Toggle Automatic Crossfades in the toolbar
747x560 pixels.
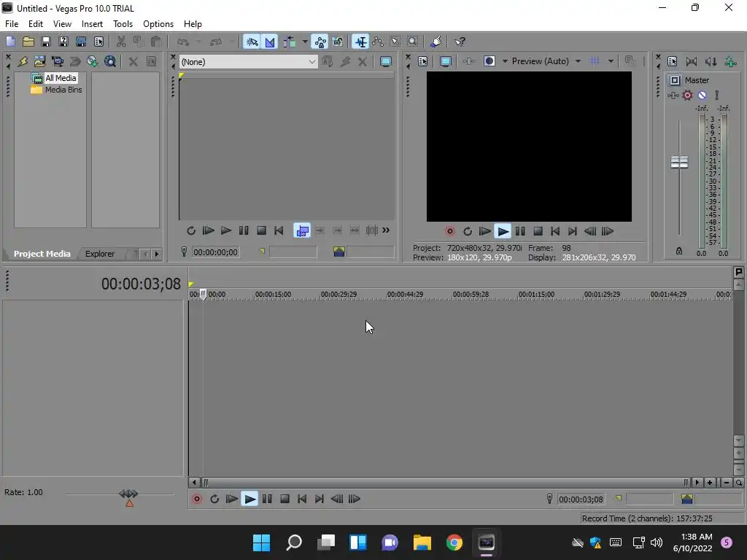click(270, 42)
